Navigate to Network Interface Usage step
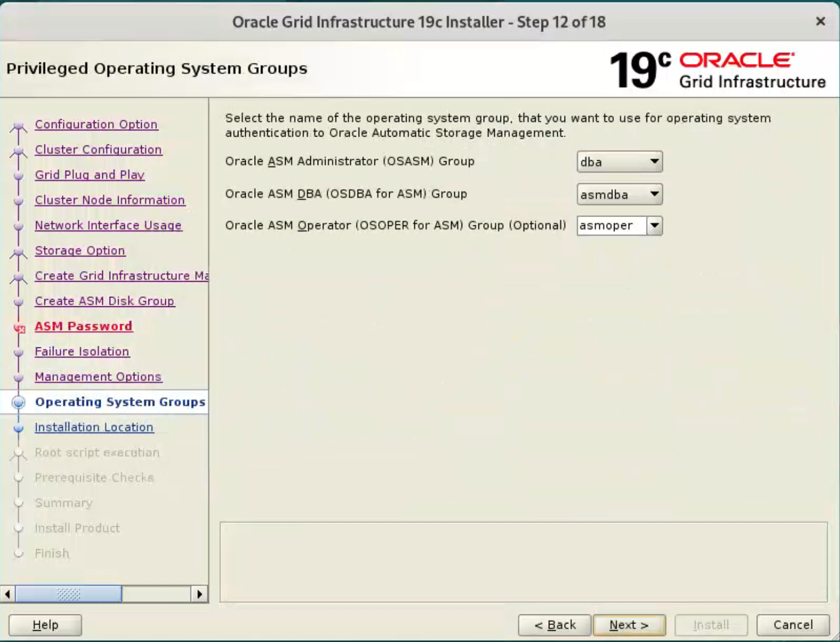 click(108, 225)
